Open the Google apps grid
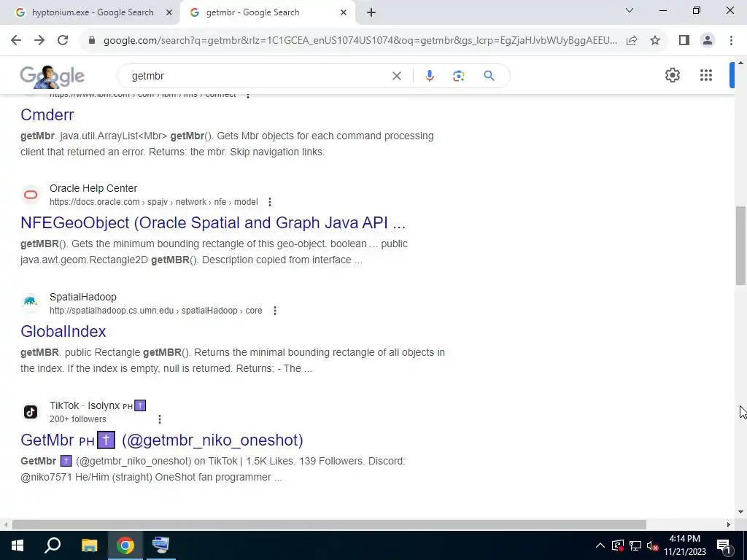Image resolution: width=747 pixels, height=560 pixels. (x=706, y=75)
